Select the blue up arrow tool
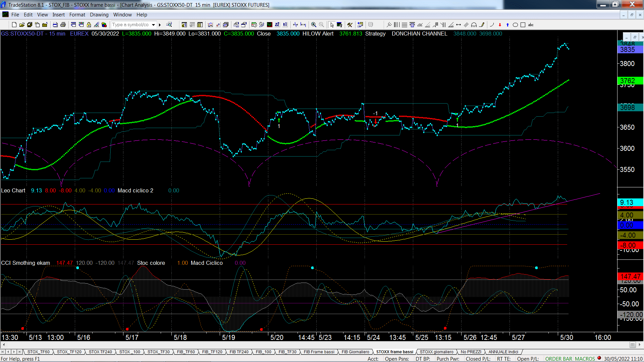644x362 pixels. (507, 24)
